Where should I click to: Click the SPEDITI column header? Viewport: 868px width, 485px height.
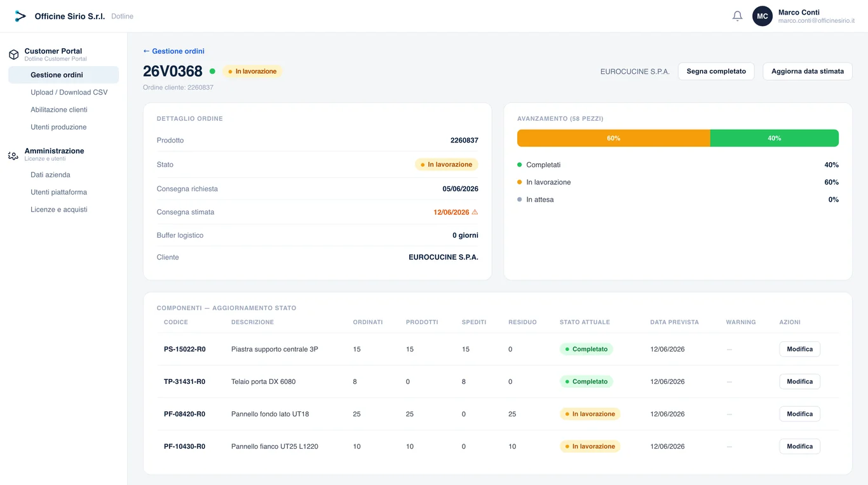pos(474,322)
